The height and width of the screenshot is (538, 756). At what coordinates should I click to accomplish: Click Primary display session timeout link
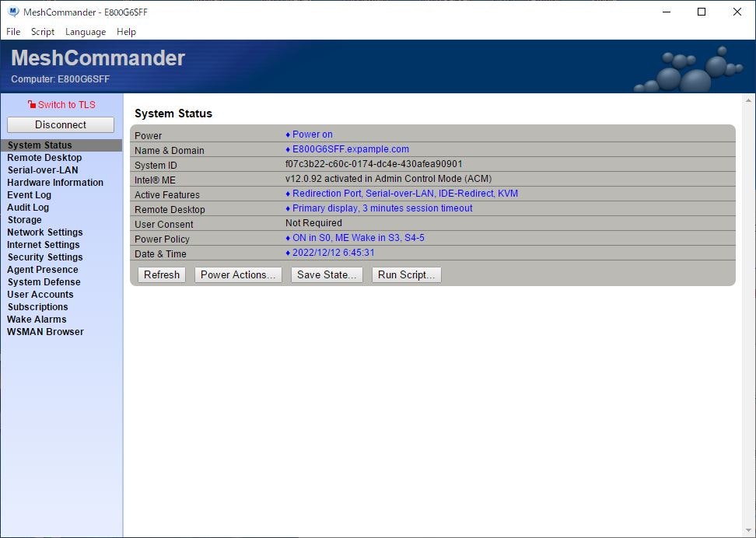[x=383, y=208]
